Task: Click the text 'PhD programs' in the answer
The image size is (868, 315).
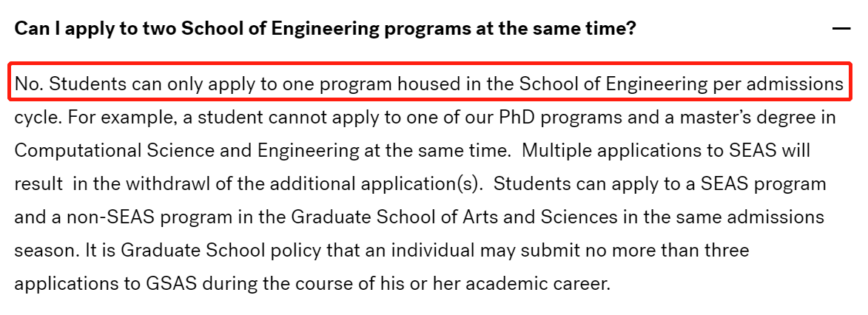Action: (561, 118)
